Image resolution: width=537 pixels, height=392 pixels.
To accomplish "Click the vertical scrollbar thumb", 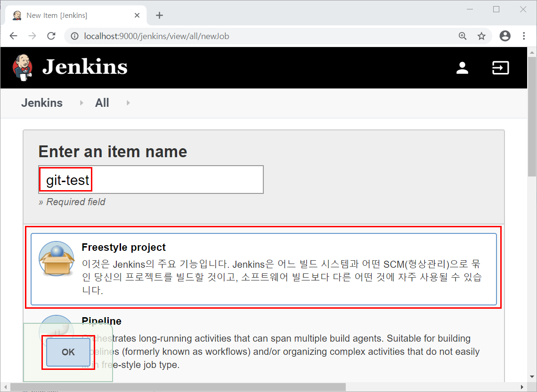I will click(532, 117).
